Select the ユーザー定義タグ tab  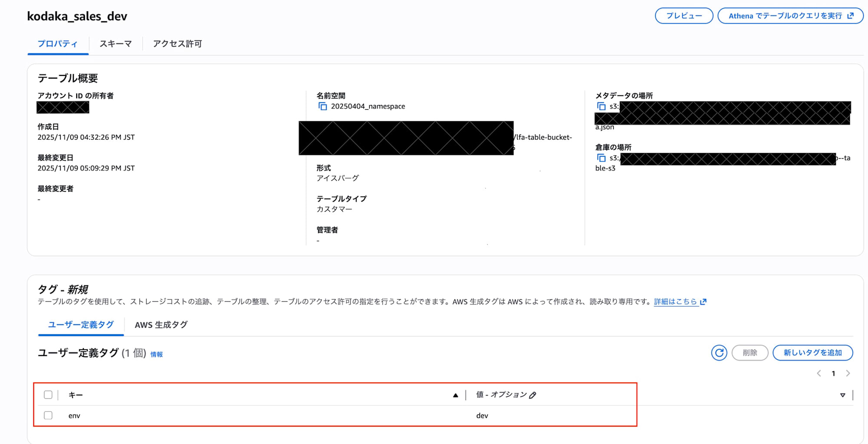[81, 325]
